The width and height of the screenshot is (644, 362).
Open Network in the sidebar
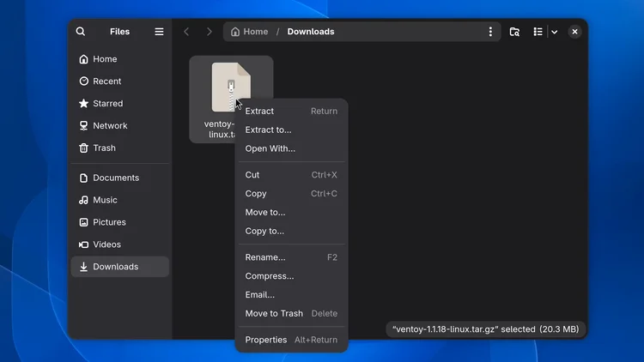[120, 125]
